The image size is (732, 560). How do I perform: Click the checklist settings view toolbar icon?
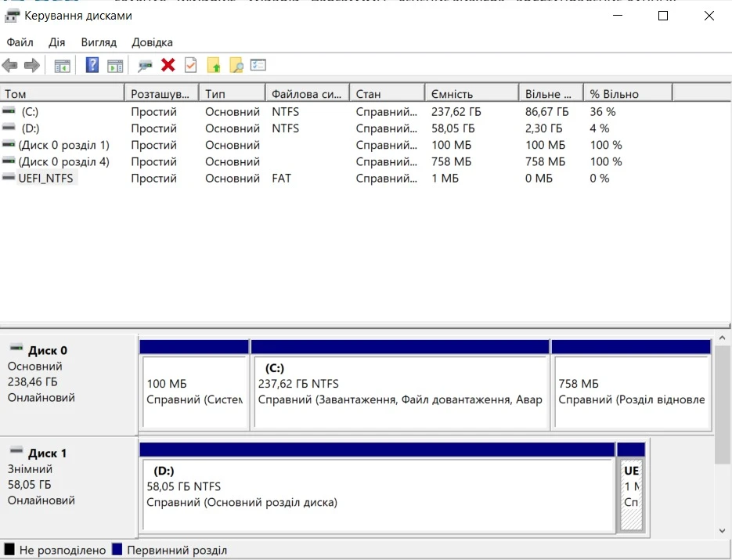258,66
